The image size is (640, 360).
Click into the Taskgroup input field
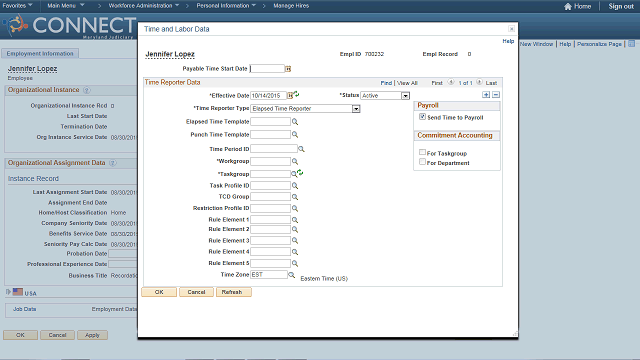[270, 174]
